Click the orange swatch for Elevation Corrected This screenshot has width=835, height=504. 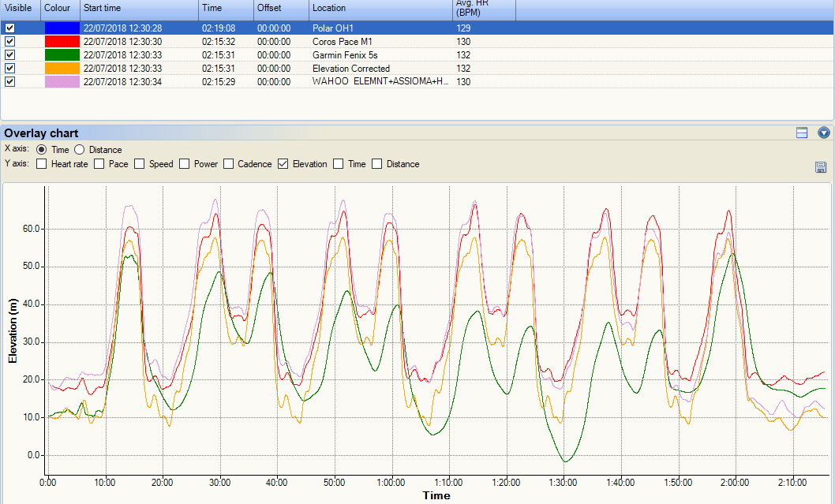pos(62,69)
